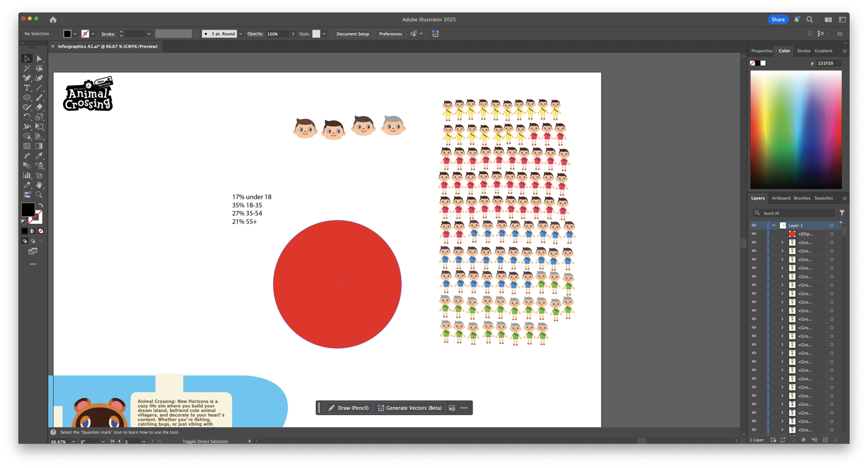Image resolution: width=868 pixels, height=468 pixels.
Task: Select the Eyedropper tool
Action: pos(39,155)
